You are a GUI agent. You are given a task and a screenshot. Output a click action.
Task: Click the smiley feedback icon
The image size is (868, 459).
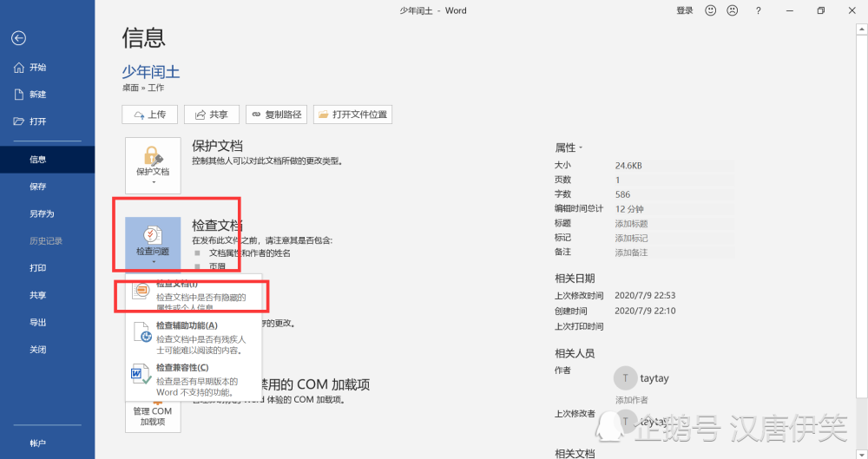click(x=711, y=10)
